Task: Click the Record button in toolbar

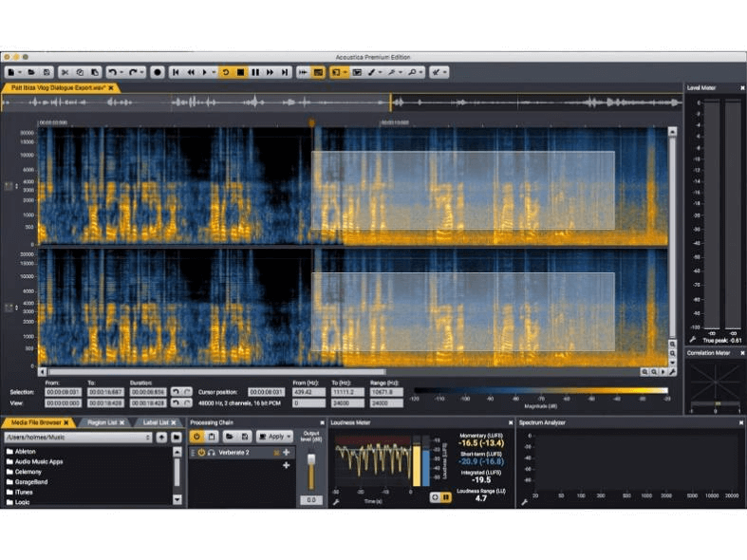Action: (158, 72)
